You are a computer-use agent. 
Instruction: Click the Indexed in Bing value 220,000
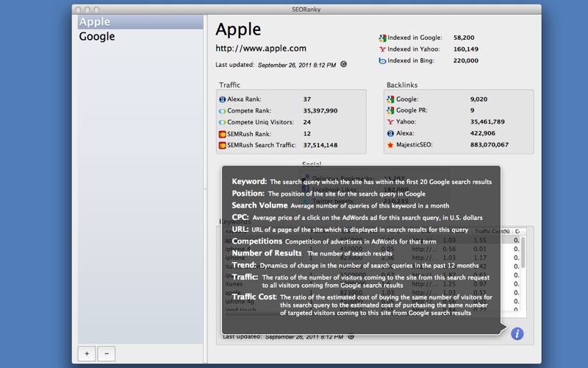pyautogui.click(x=466, y=60)
